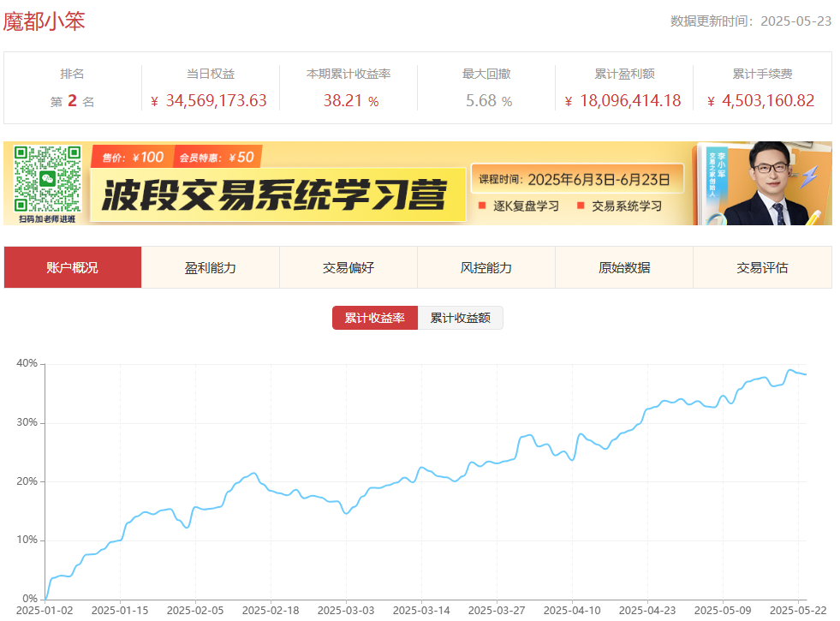Viewport: 840px width, 621px height.
Task: Click the 课程时间 2025年6月3日-6月23日 box
Action: point(577,179)
